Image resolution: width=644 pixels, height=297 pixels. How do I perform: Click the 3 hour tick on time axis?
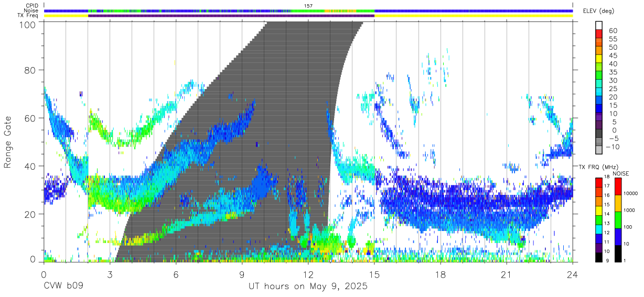(110, 274)
